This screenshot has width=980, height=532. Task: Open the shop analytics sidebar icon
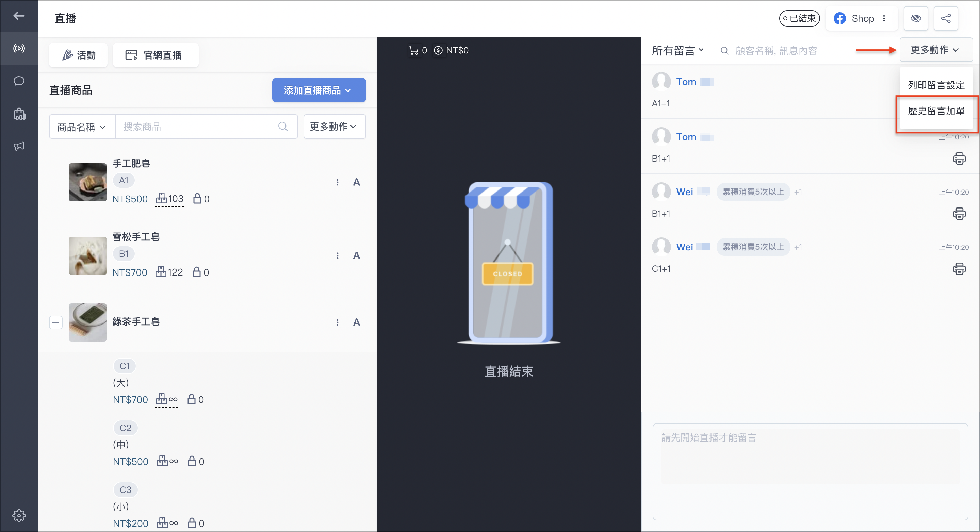coord(19,114)
